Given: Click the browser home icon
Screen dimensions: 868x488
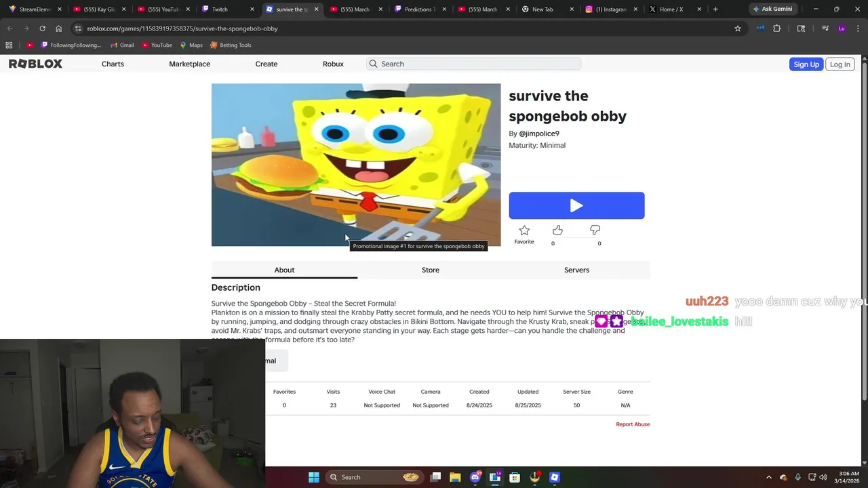Looking at the screenshot, I should (58, 28).
